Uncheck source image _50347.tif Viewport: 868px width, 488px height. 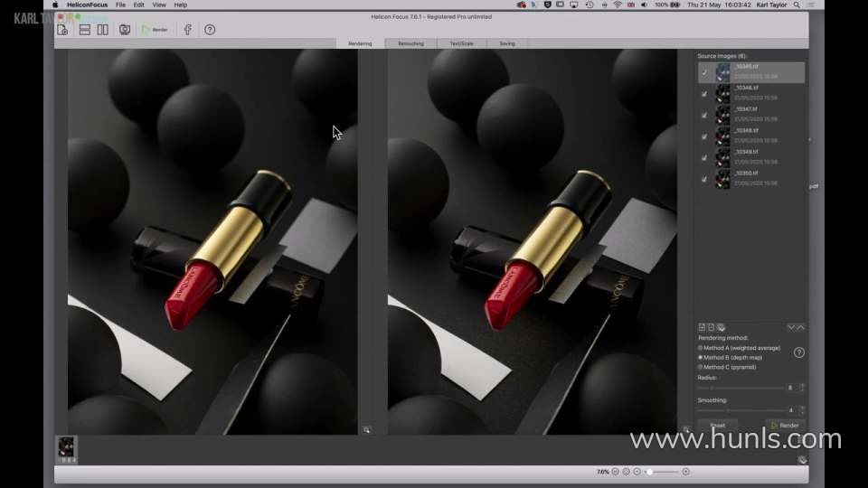pyautogui.click(x=704, y=115)
